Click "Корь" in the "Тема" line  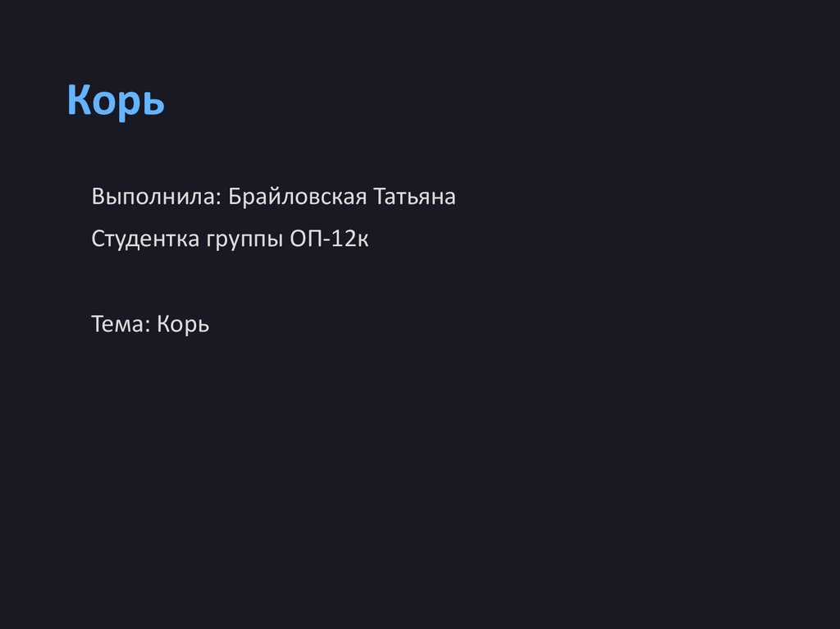coord(183,324)
